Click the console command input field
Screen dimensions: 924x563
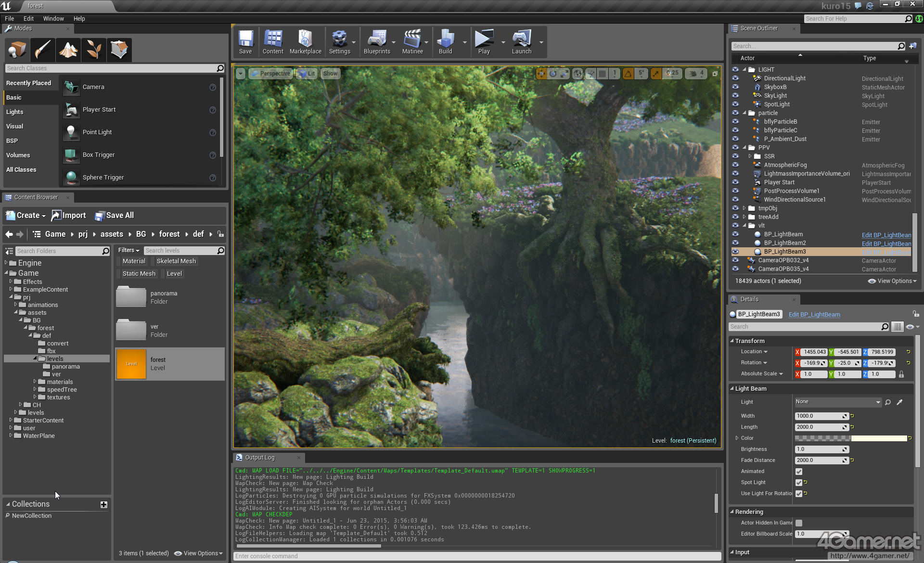click(476, 556)
